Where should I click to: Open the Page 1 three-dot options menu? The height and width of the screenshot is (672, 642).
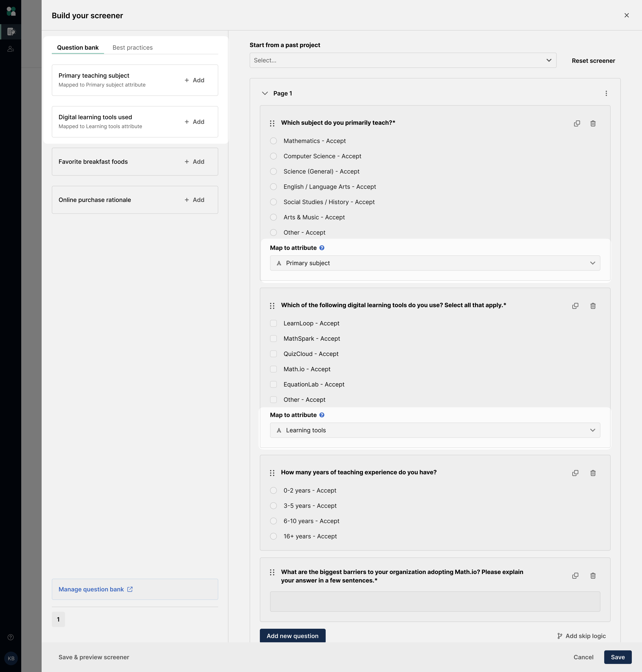pyautogui.click(x=606, y=93)
